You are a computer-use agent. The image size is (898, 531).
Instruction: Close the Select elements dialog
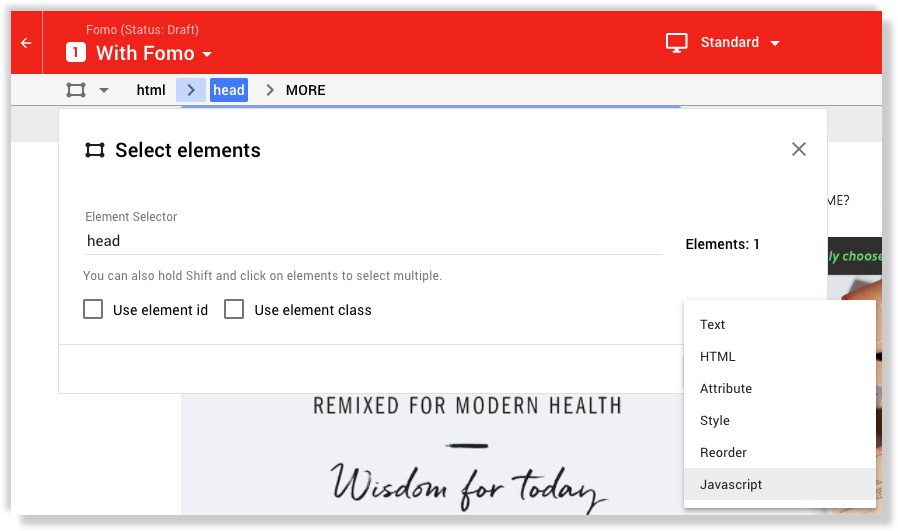[798, 150]
